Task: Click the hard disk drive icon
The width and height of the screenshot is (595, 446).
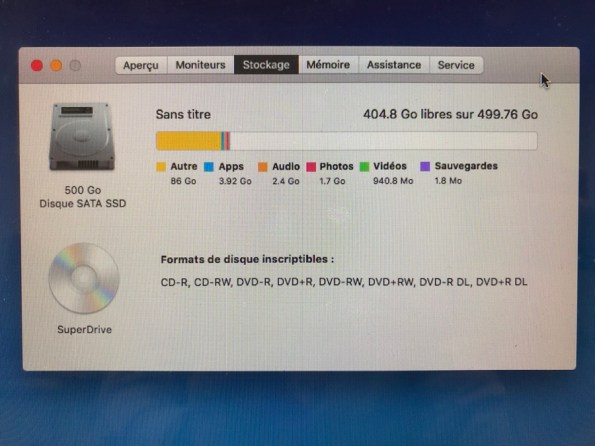Action: pyautogui.click(x=82, y=137)
